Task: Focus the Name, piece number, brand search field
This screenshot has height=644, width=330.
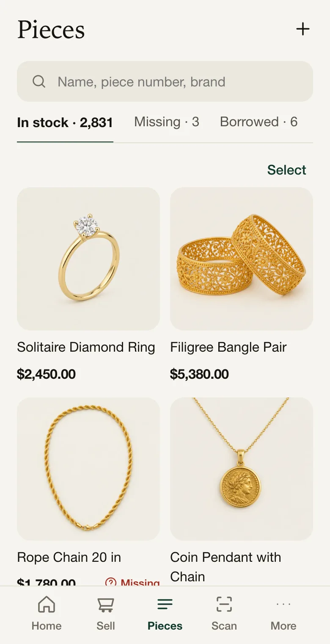Action: (x=165, y=81)
